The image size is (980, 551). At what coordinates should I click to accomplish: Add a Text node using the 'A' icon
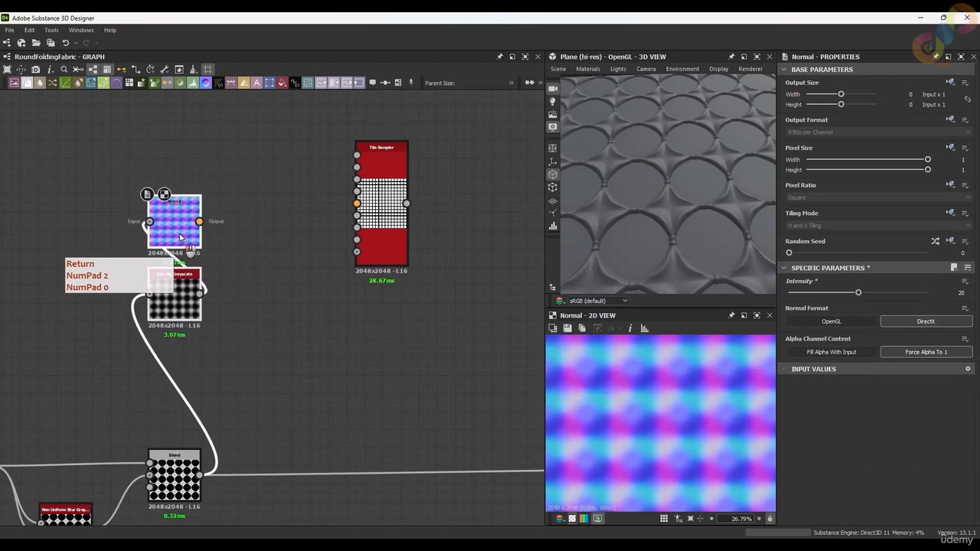pos(256,83)
